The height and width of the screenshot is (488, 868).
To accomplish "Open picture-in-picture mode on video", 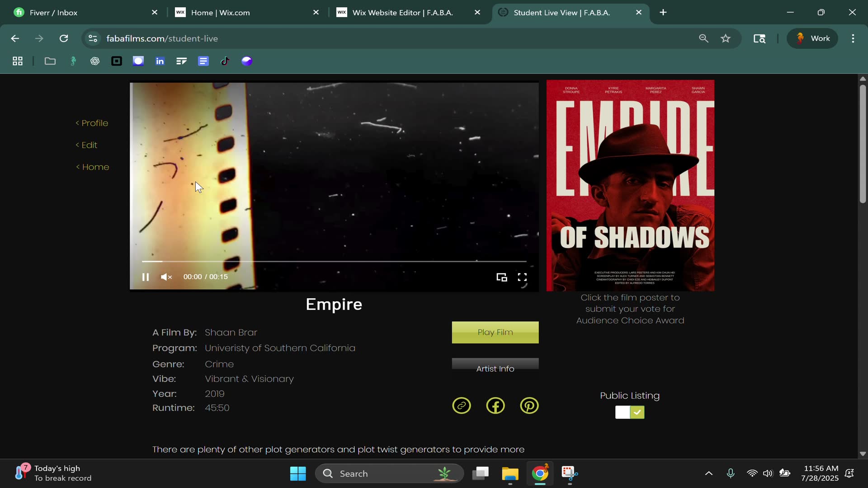I will click(501, 277).
